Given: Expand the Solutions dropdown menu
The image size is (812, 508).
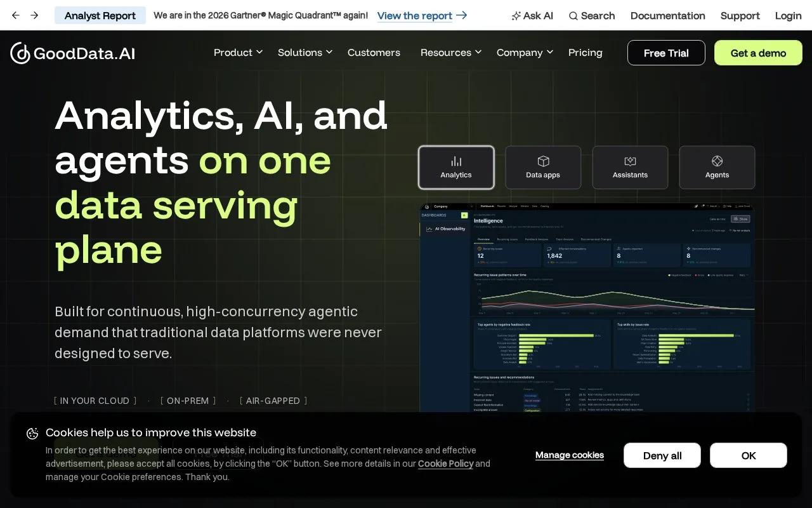Looking at the screenshot, I should click(x=305, y=52).
